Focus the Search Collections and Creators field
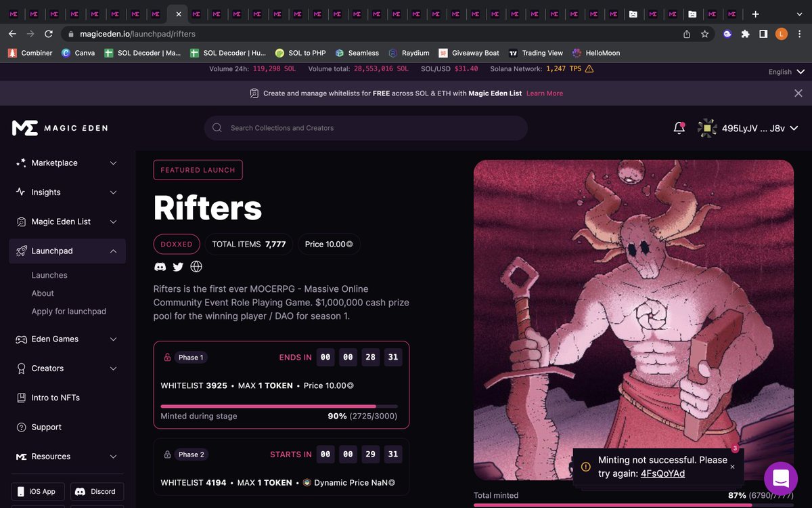 [x=365, y=128]
